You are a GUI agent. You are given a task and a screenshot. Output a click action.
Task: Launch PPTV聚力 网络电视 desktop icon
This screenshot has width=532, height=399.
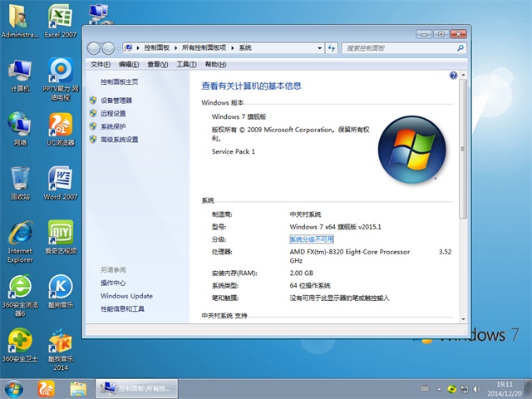pos(61,80)
